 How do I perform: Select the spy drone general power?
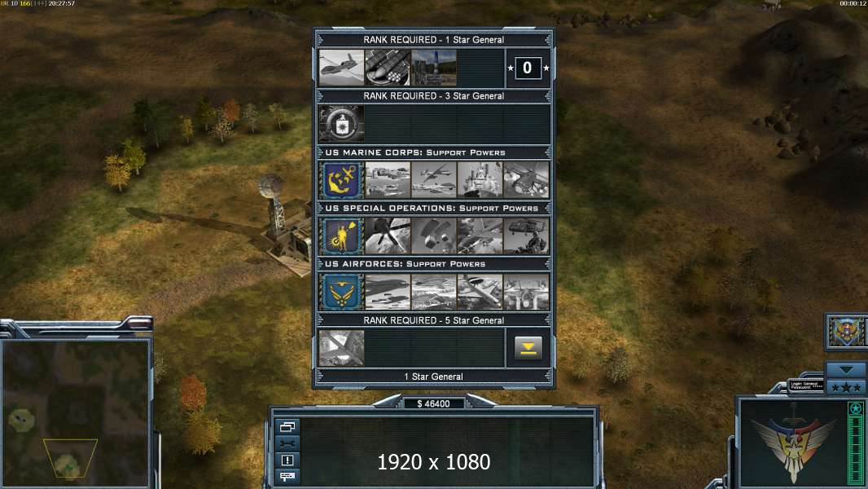341,68
